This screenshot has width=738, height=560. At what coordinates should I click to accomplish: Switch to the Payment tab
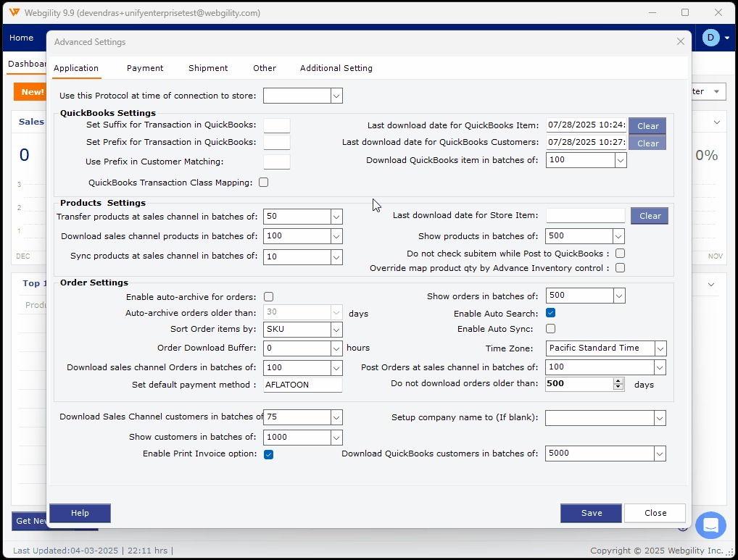click(145, 68)
